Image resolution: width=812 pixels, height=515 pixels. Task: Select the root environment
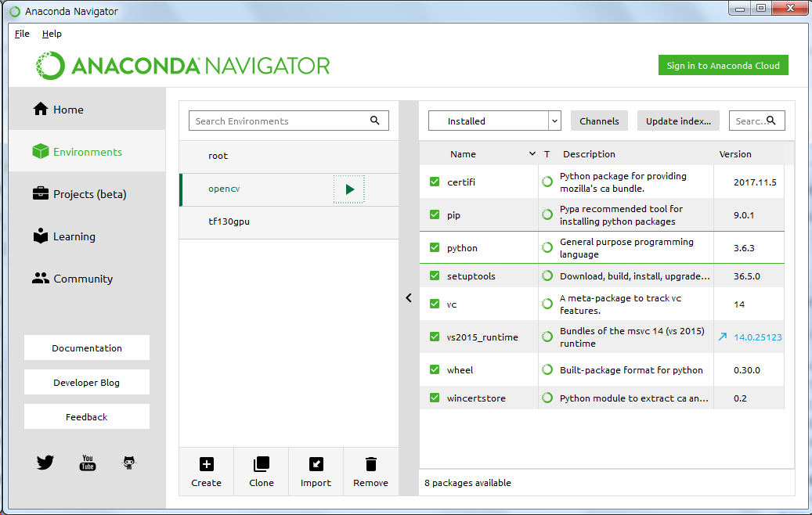(x=288, y=156)
